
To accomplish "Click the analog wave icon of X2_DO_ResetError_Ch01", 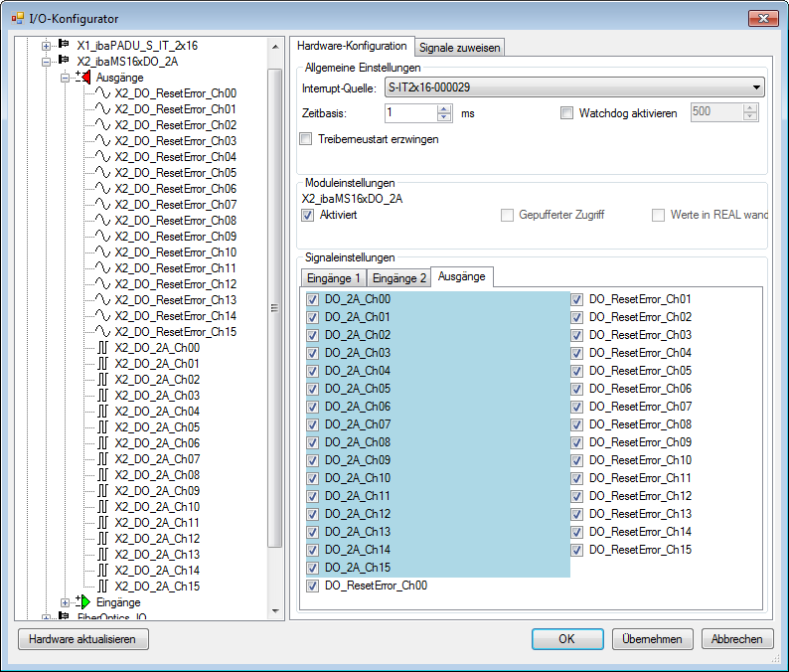I will pos(102,109).
